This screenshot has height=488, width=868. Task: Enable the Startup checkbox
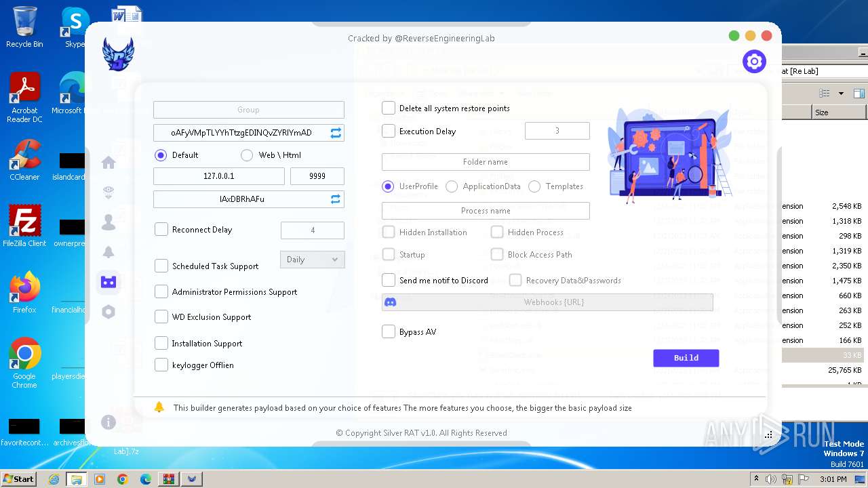[x=389, y=255]
